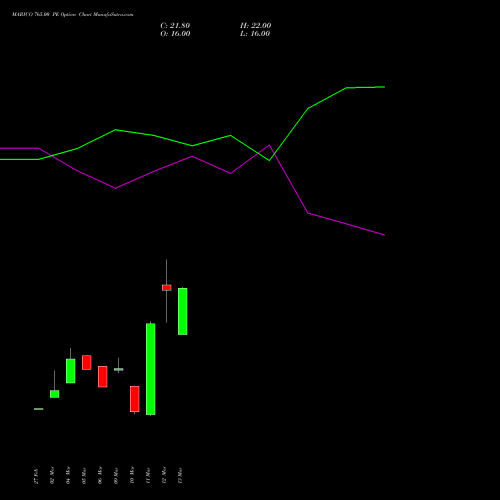Click the open value O: 16.00
The width and height of the screenshot is (500, 500).
[175, 34]
